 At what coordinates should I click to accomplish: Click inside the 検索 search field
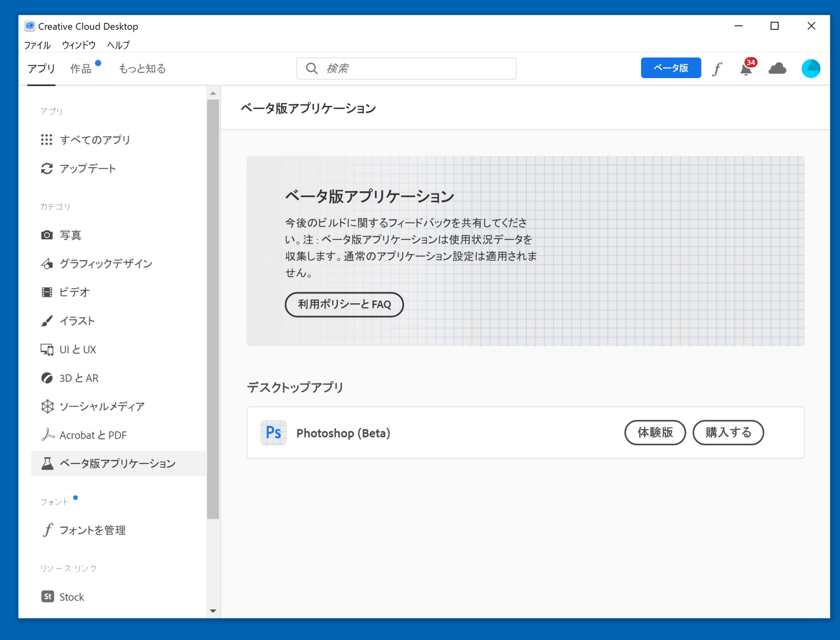click(405, 69)
